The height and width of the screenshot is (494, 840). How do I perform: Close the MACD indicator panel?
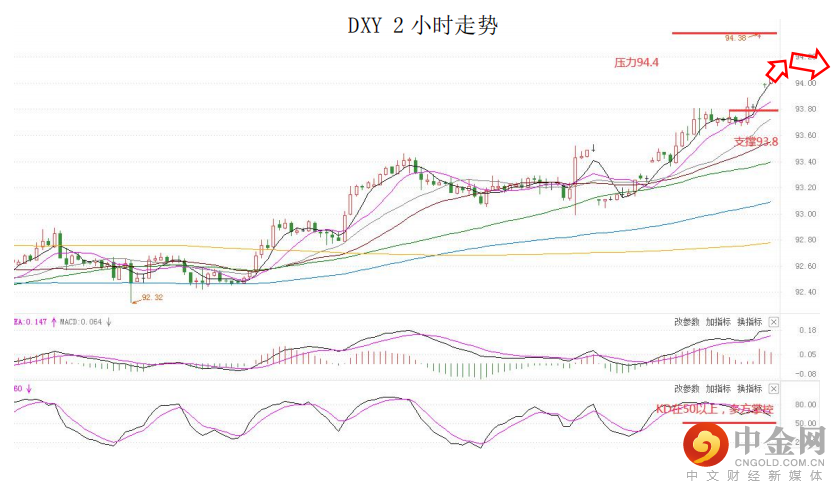pyautogui.click(x=774, y=322)
